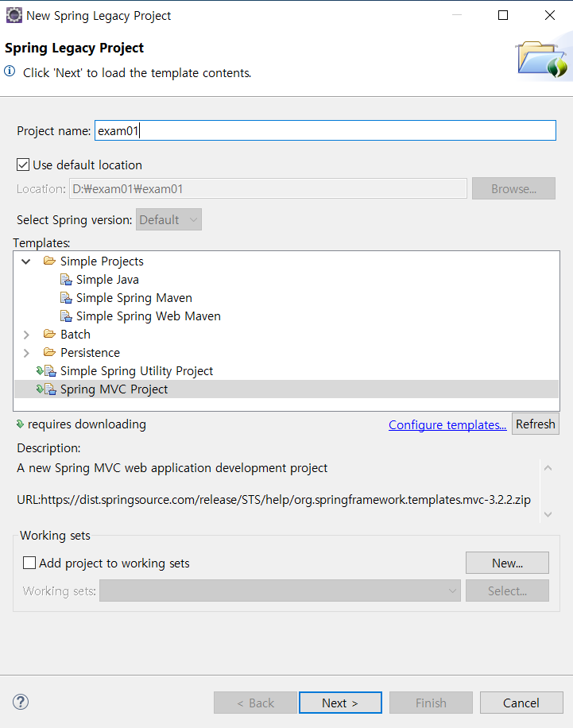Screen dimensions: 573x728
Task: Click the Simple Projects folder icon
Action: tap(49, 261)
